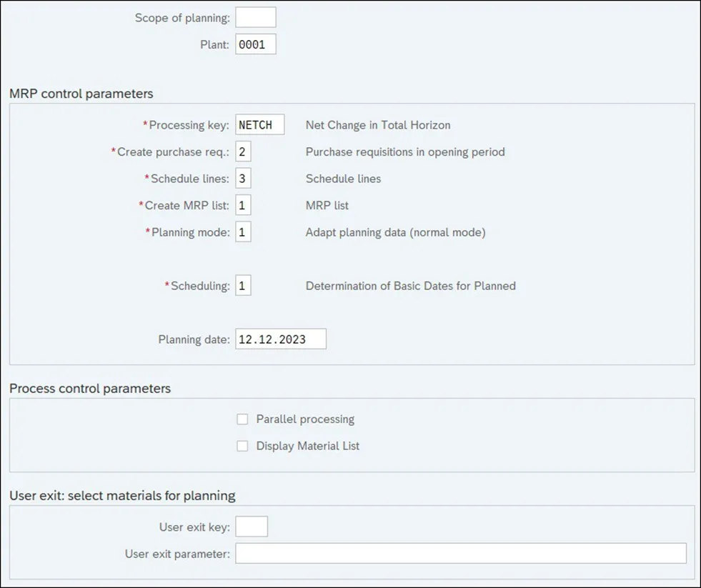Click the MRP control parameters heading

[x=81, y=94]
